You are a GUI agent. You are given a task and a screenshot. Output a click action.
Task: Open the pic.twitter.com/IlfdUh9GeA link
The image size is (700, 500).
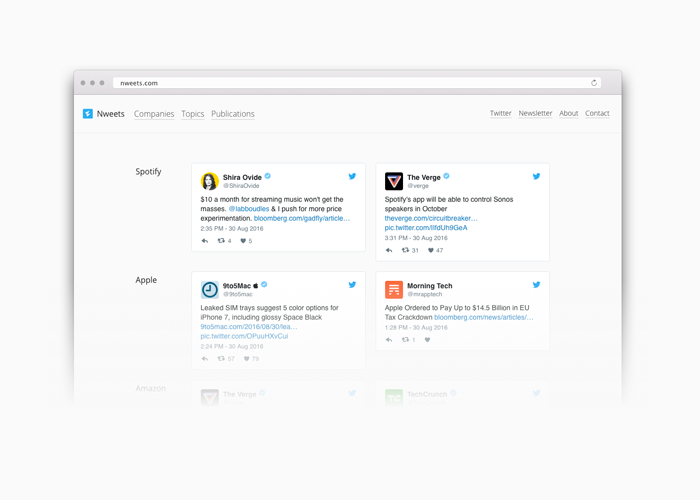click(x=426, y=228)
